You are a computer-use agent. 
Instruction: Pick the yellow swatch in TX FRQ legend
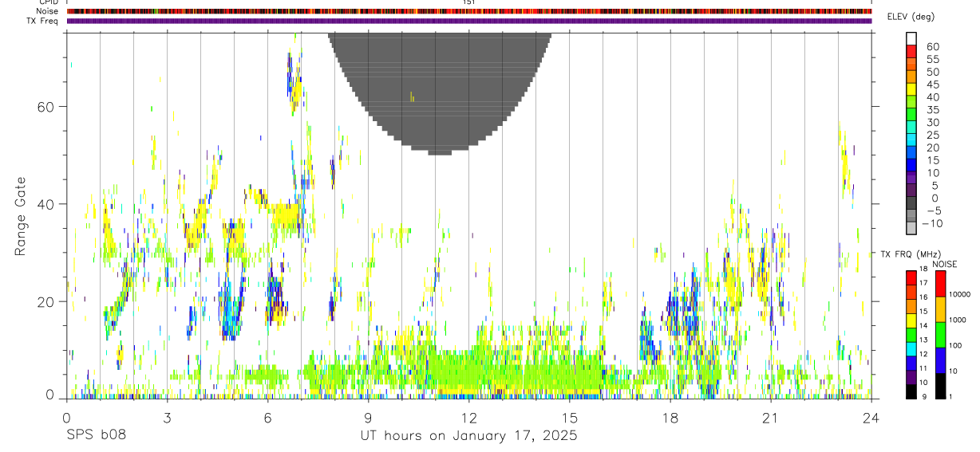pos(911,320)
